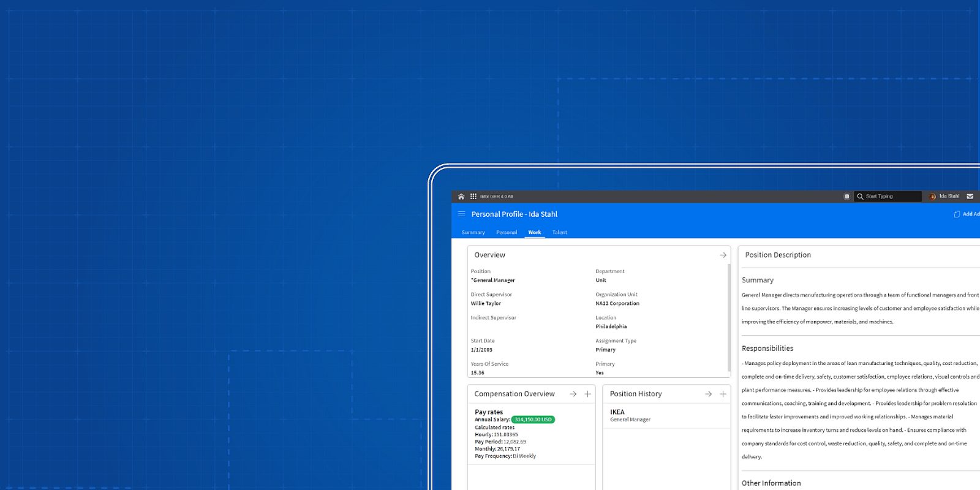
Task: Switch to the Personal tab
Action: click(x=507, y=232)
